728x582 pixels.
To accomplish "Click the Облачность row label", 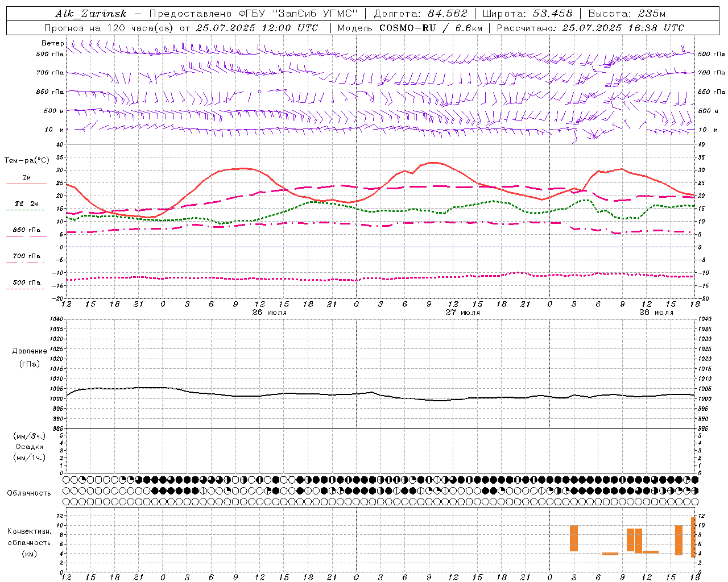I will pyautogui.click(x=29, y=493).
